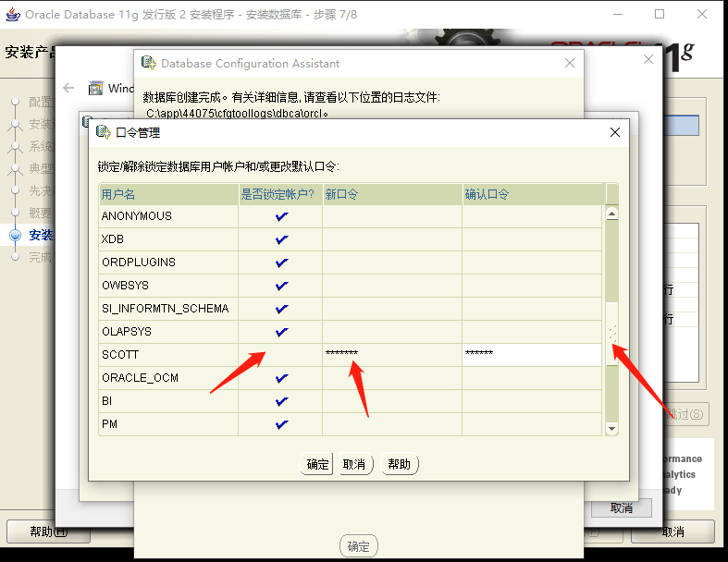The image size is (728, 562).
Task: Toggle lock checkmark for PM account
Action: 281,424
